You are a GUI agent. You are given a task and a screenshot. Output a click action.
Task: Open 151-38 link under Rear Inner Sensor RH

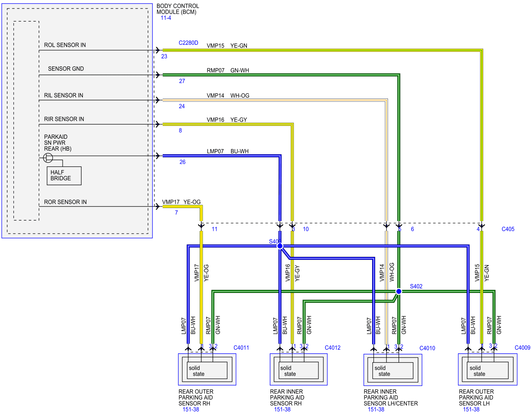[282, 410]
